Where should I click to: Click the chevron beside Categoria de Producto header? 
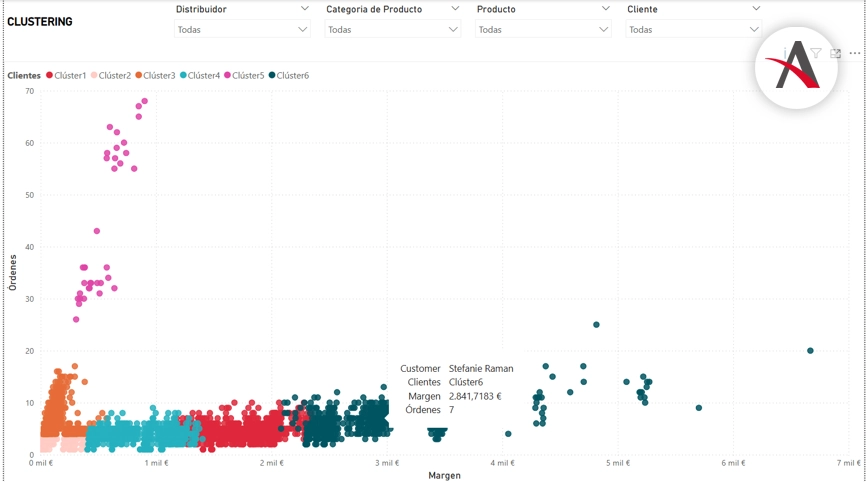pyautogui.click(x=455, y=8)
